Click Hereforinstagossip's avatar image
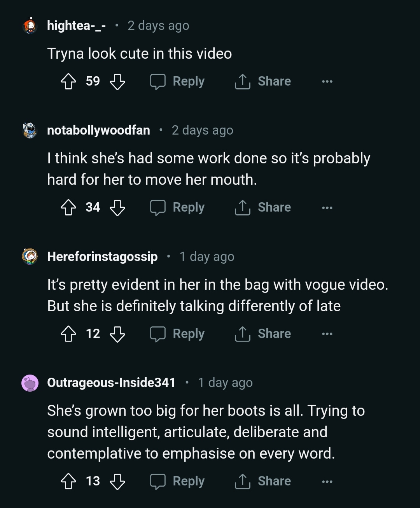 click(30, 256)
